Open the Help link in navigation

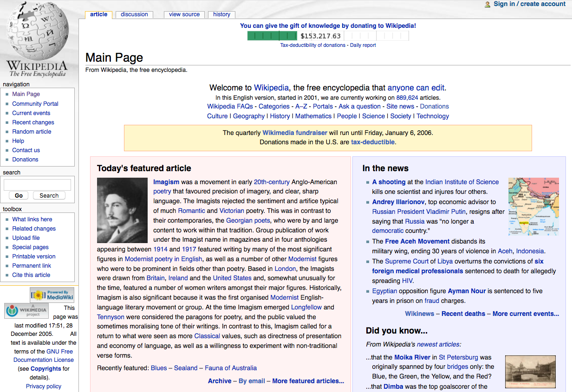(x=18, y=141)
